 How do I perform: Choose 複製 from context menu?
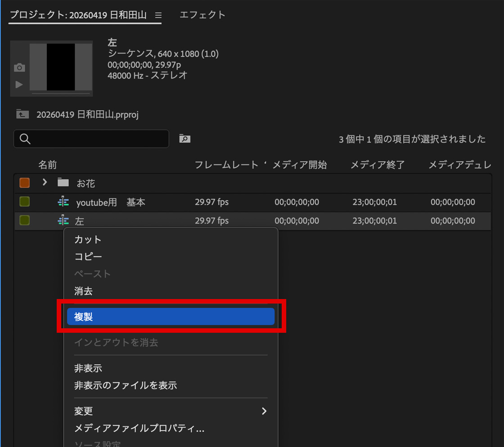tap(171, 317)
